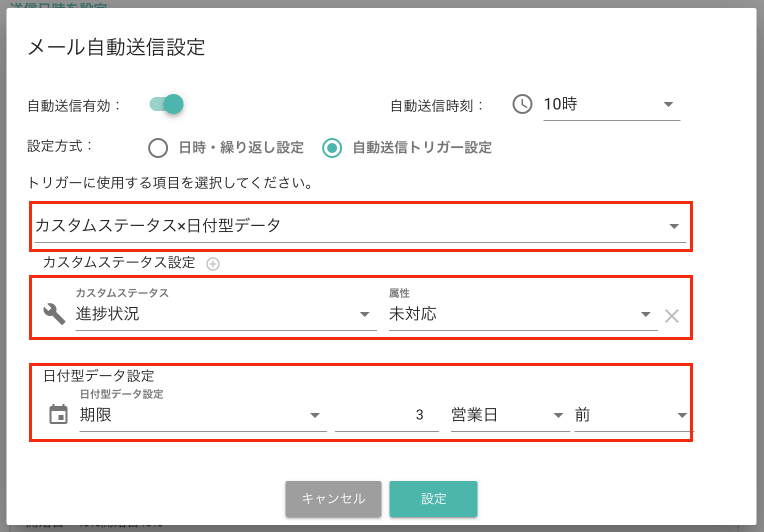Click the メール自動送信設定 dialog title
764x532 pixels.
[116, 48]
